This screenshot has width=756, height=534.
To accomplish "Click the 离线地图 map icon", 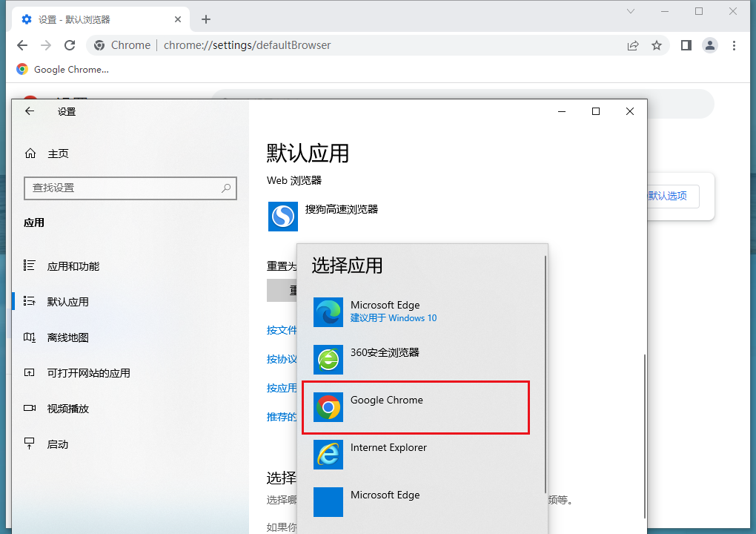I will [30, 337].
